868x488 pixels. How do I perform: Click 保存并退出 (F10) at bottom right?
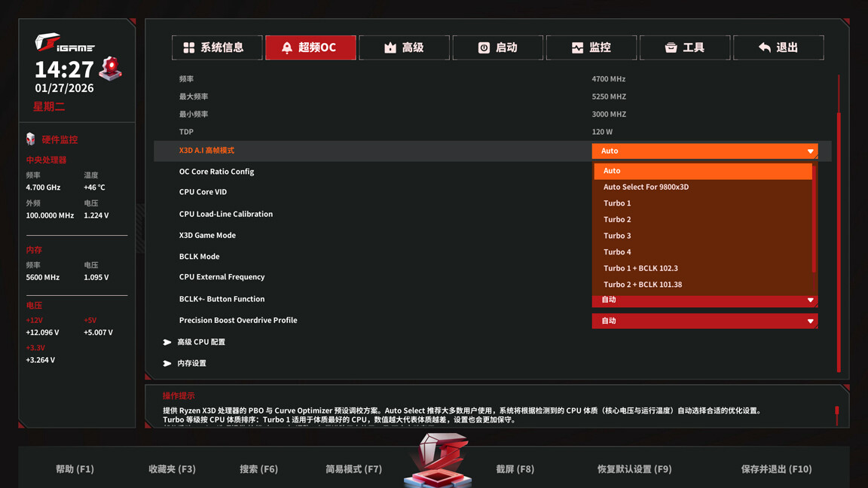778,468
